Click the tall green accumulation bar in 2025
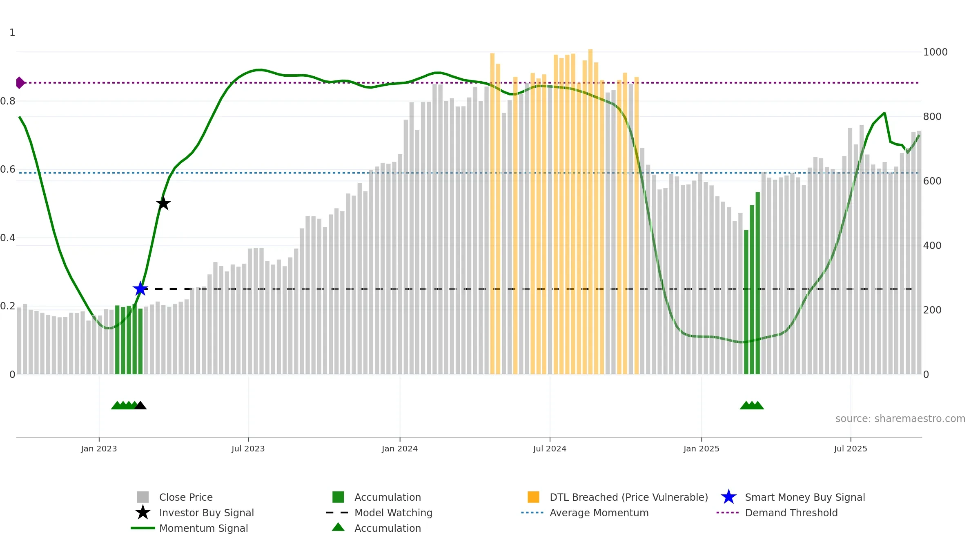The height and width of the screenshot is (551, 980). pos(758,283)
